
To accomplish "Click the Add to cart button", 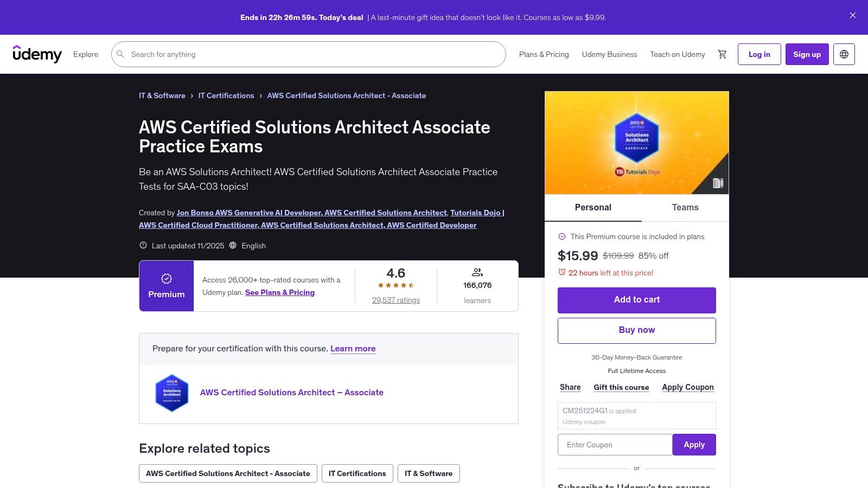I will click(636, 300).
